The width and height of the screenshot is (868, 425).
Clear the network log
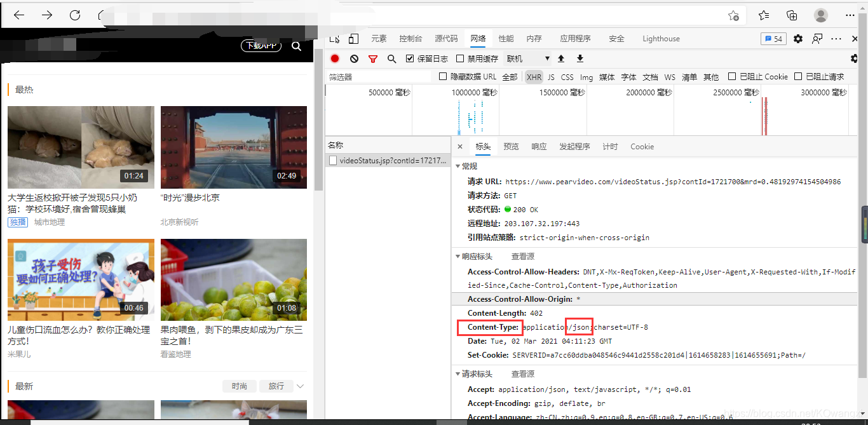[x=354, y=58]
